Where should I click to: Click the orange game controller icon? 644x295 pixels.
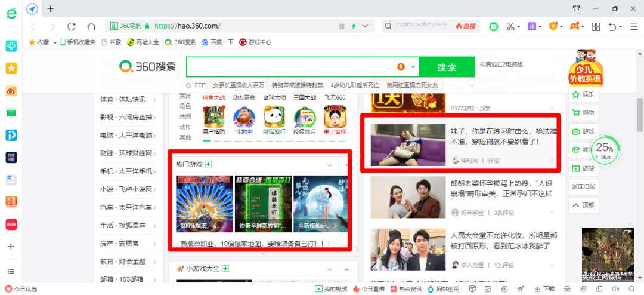pyautogui.click(x=574, y=26)
